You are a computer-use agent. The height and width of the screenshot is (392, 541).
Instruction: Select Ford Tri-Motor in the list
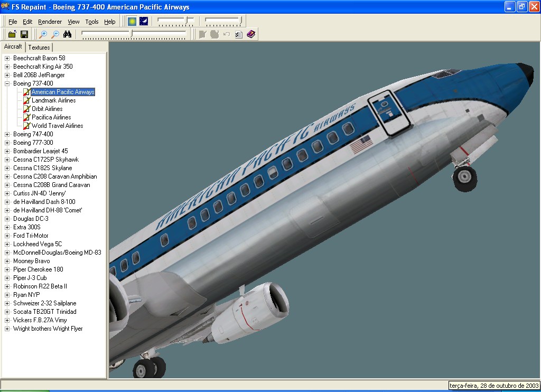click(31, 236)
